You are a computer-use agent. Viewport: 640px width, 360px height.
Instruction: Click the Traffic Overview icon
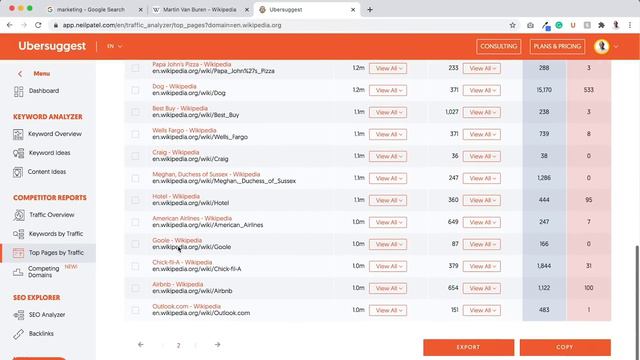(x=19, y=215)
